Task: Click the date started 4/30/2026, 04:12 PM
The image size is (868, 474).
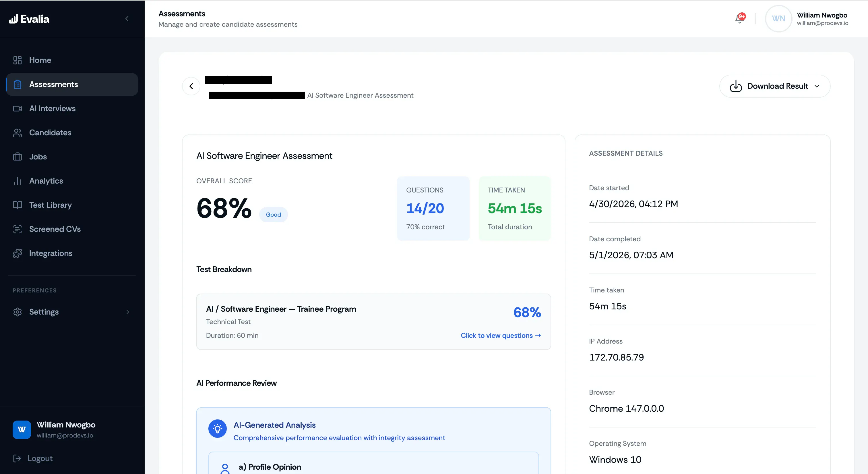Action: point(633,204)
